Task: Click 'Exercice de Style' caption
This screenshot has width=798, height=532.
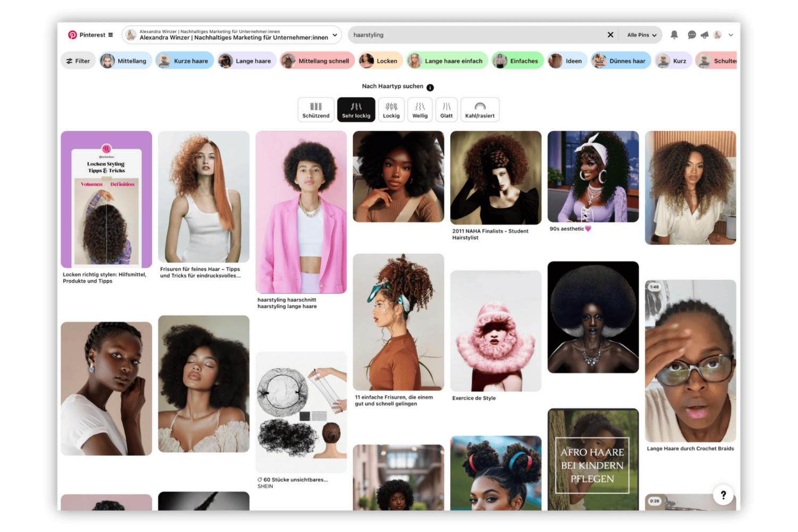Action: pyautogui.click(x=474, y=398)
